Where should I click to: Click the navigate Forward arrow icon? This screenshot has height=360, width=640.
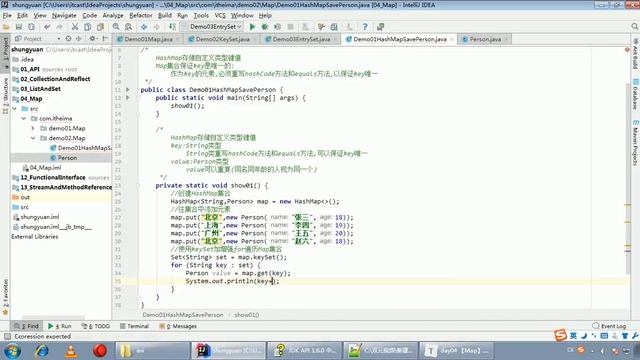pyautogui.click(x=157, y=27)
